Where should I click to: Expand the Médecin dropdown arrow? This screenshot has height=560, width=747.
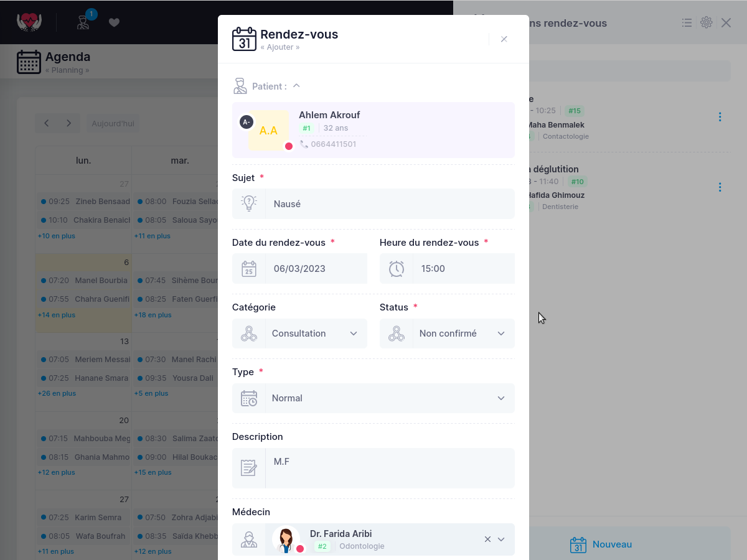pyautogui.click(x=501, y=539)
